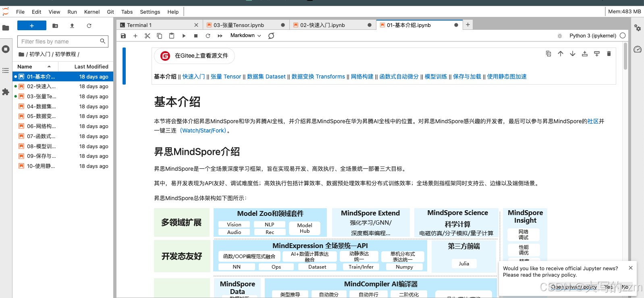The image size is (644, 298).
Task: Dismiss the Jupyter news notification
Action: (631, 268)
